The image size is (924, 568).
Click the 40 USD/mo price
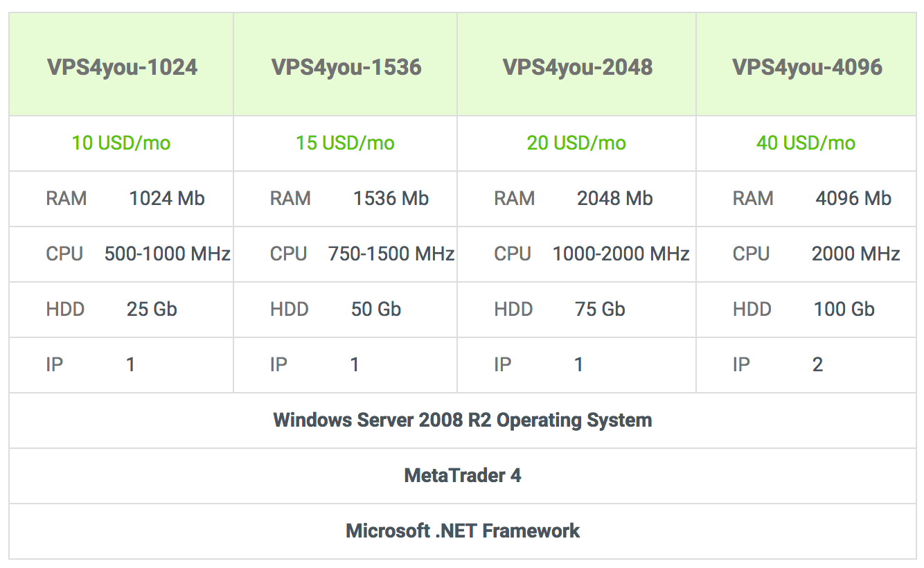pyautogui.click(x=806, y=143)
